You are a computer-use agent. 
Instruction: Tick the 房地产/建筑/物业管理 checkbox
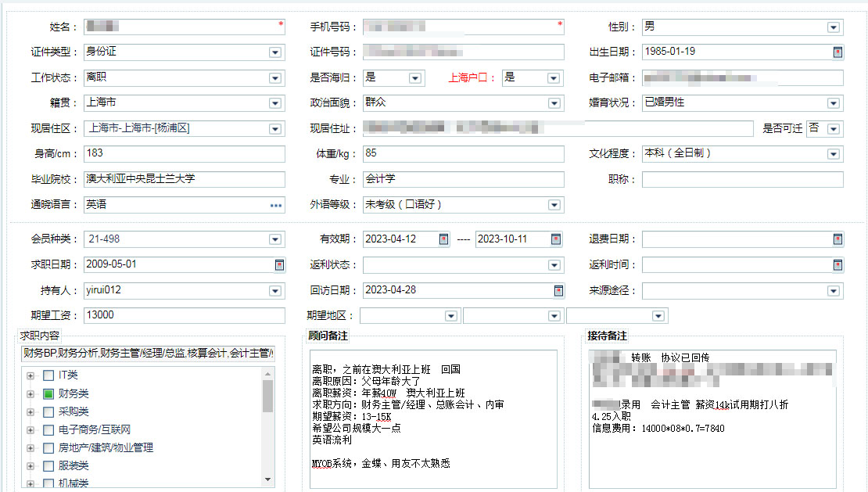[48, 447]
